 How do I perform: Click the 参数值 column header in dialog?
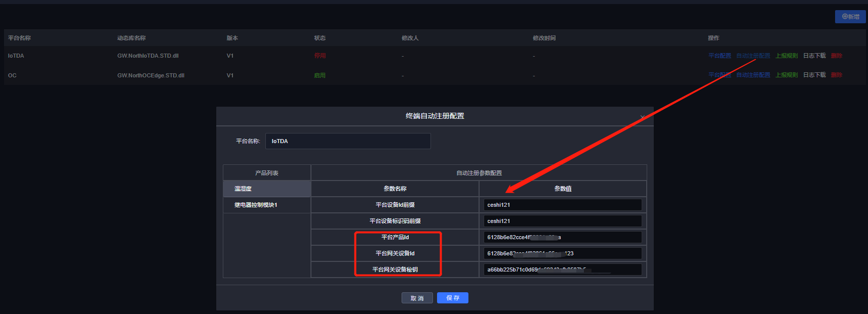tap(563, 189)
